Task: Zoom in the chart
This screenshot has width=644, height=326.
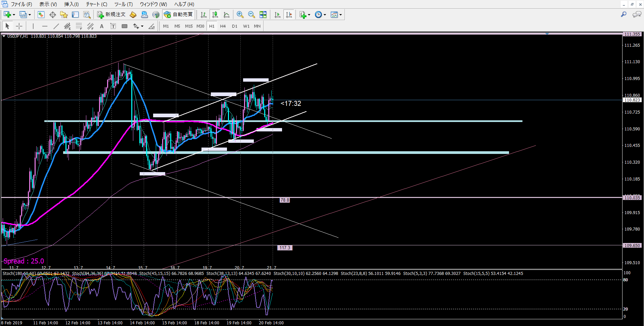Action: click(x=240, y=14)
